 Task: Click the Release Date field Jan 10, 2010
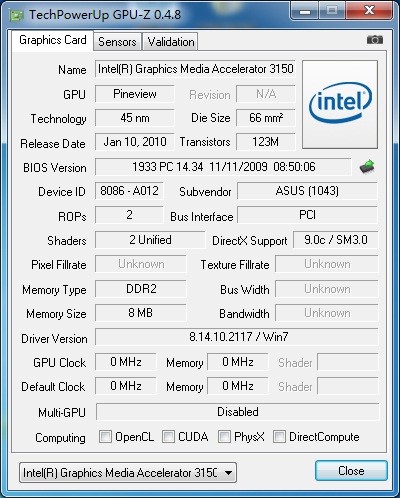[x=135, y=142]
